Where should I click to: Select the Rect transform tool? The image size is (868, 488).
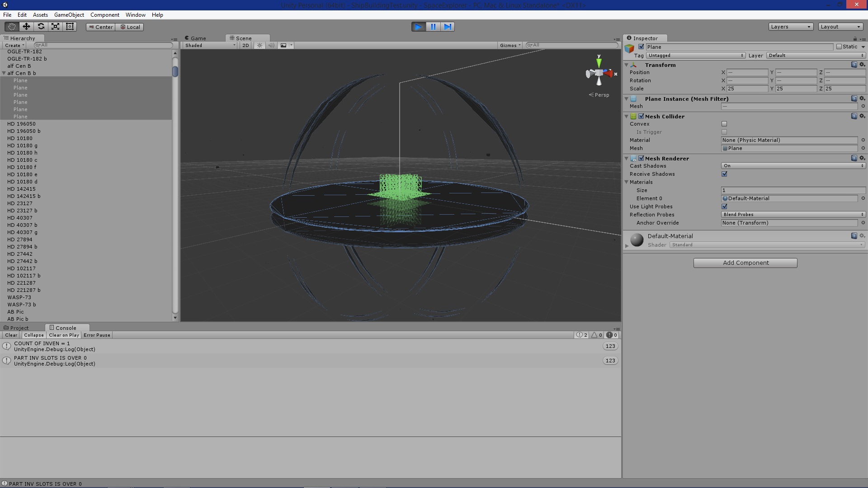[x=70, y=27]
